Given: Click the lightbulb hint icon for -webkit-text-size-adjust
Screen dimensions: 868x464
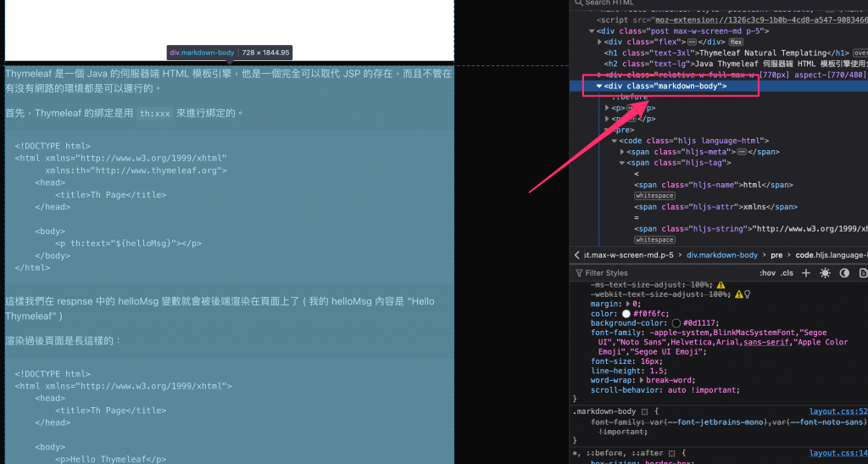Looking at the screenshot, I should [x=748, y=294].
